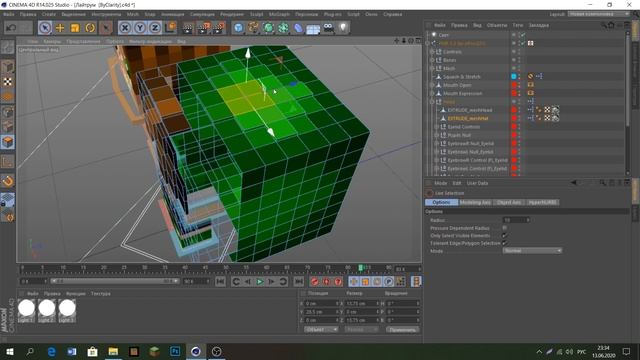Select the Move tool
This screenshot has height=360, width=640.
pos(60,28)
